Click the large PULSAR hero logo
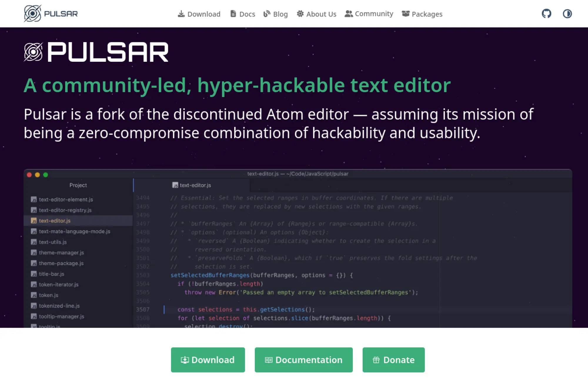 coord(96,52)
